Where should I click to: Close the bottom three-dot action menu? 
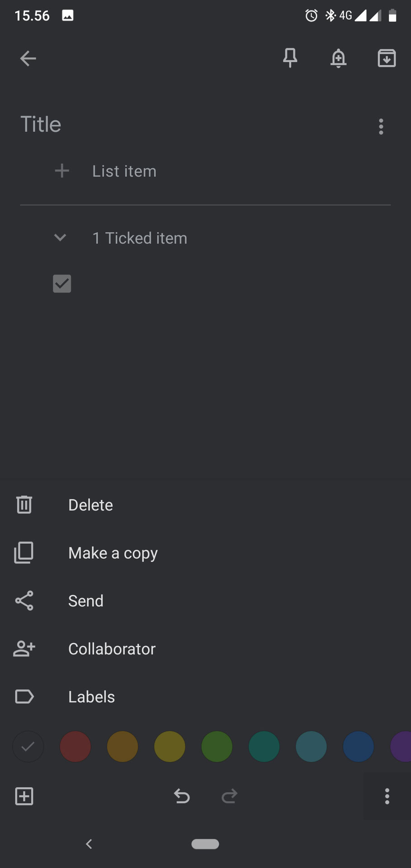[387, 796]
